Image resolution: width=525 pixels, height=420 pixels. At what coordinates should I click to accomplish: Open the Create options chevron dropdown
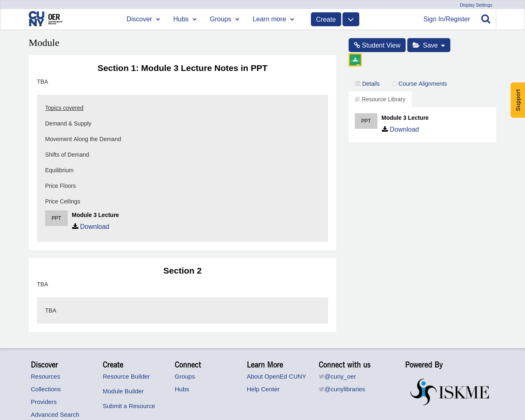[351, 19]
